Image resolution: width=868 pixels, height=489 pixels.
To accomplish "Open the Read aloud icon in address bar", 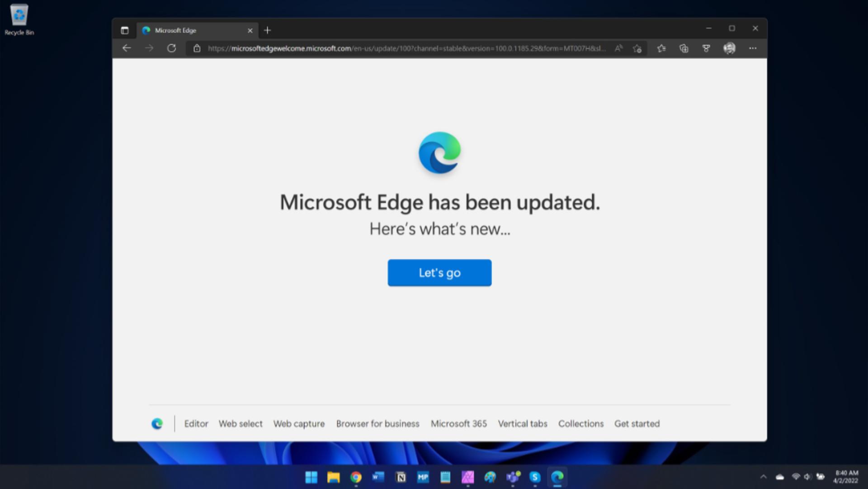I will (x=618, y=48).
